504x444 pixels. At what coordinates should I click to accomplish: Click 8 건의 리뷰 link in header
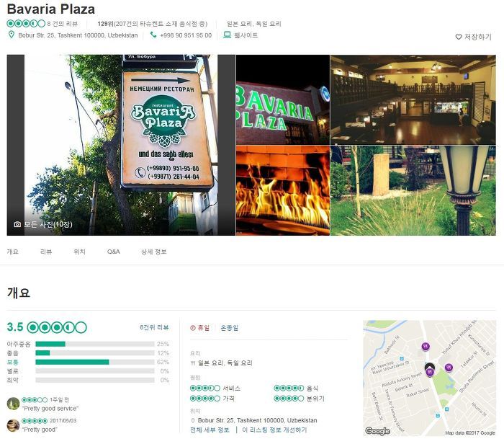point(63,24)
